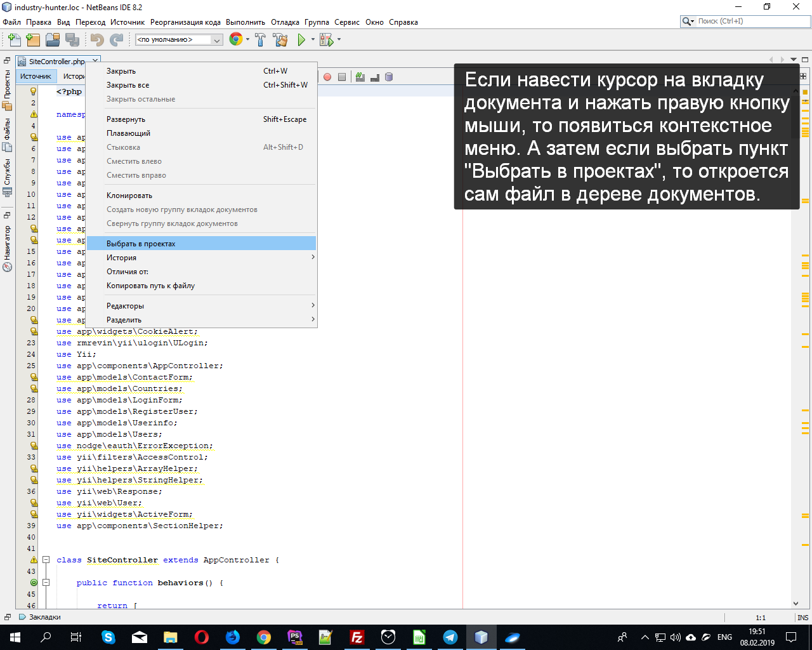
Task: Toggle the INS insert mode indicator
Action: point(803,618)
